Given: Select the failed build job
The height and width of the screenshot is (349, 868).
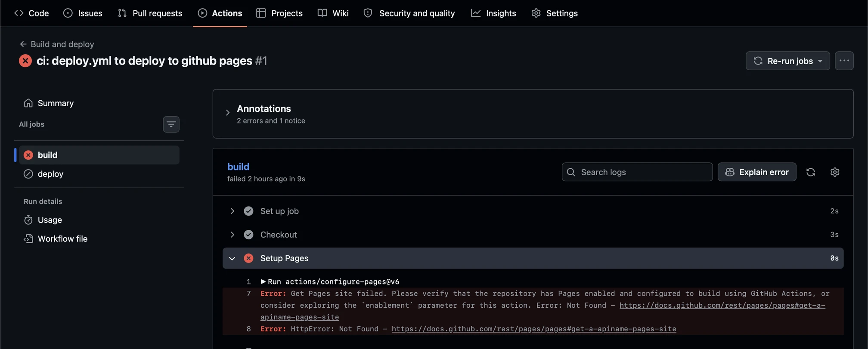Looking at the screenshot, I should (99, 155).
